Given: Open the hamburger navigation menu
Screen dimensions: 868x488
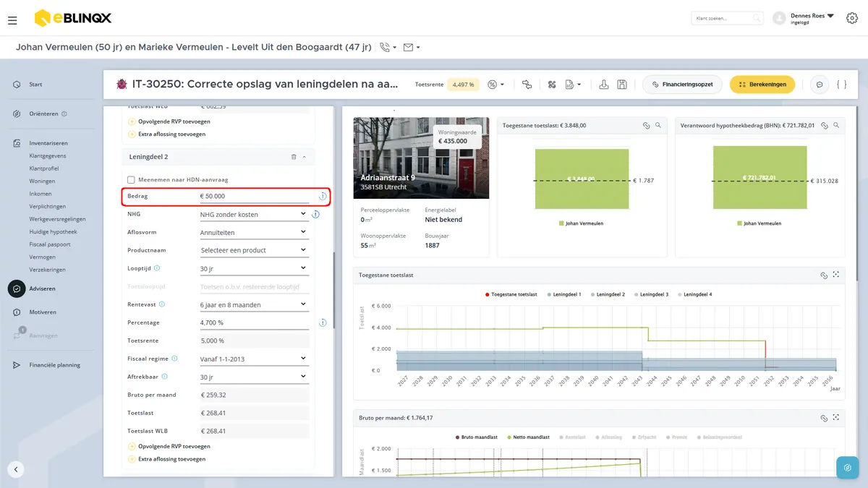Looking at the screenshot, I should click(12, 20).
